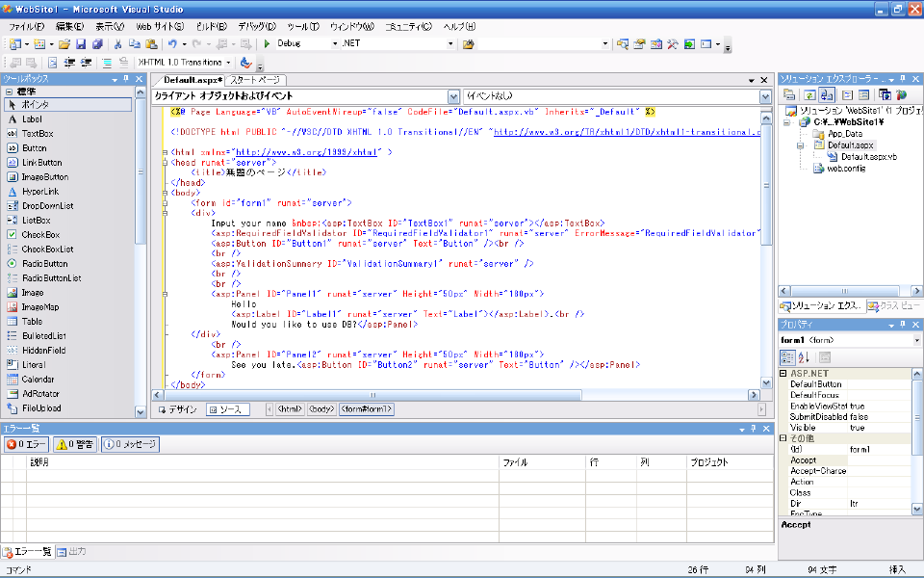Select the Calendar control in toolbox
The image size is (924, 578).
38,380
